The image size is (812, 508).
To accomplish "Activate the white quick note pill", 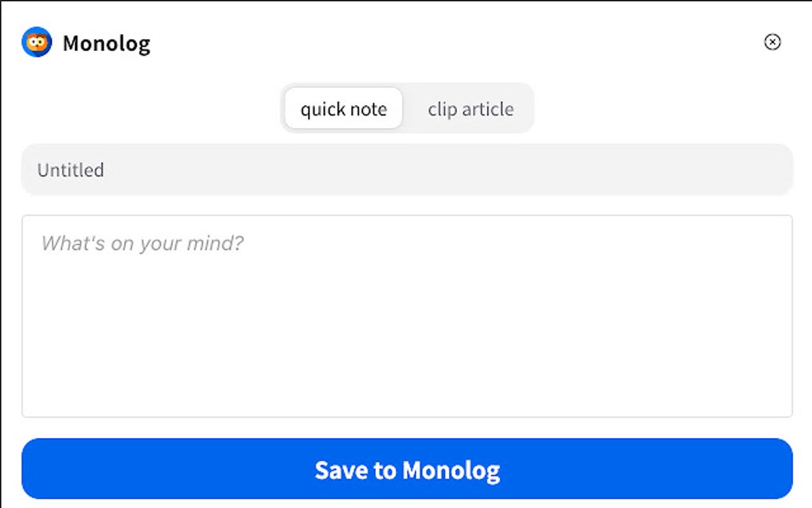I will pyautogui.click(x=344, y=109).
